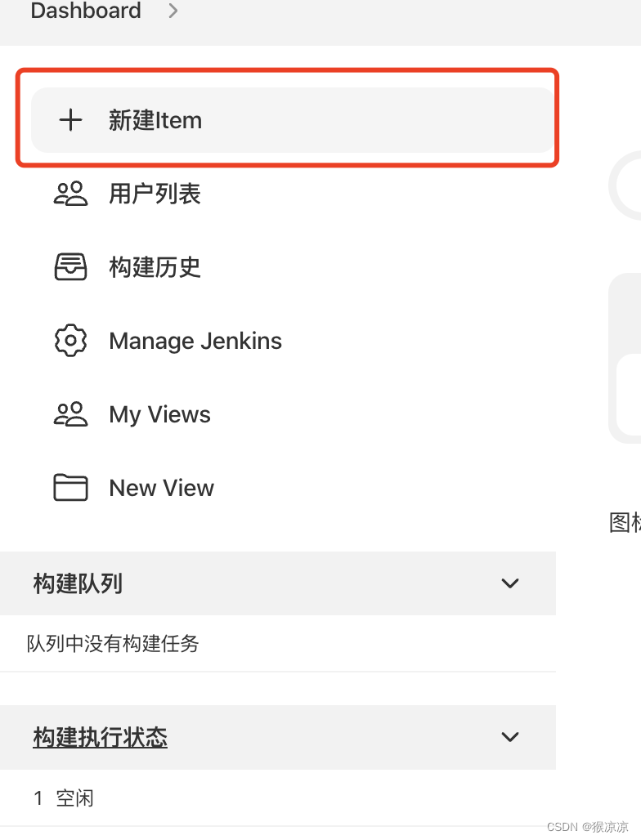641x840 pixels.
Task: Go to My Views text link
Action: click(159, 414)
